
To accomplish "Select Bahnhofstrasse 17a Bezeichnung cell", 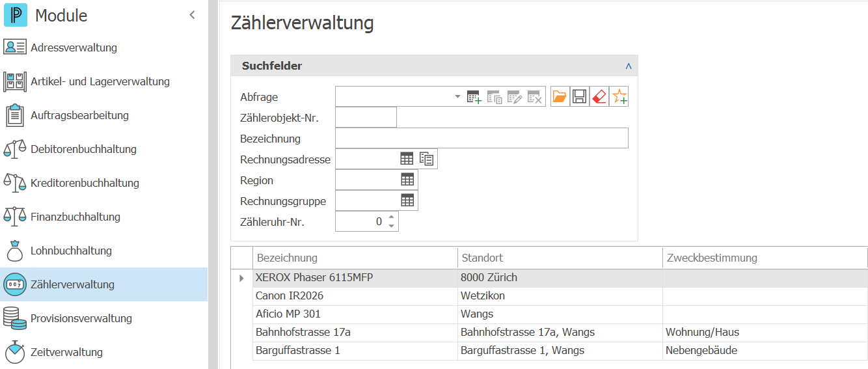I will (x=355, y=333).
